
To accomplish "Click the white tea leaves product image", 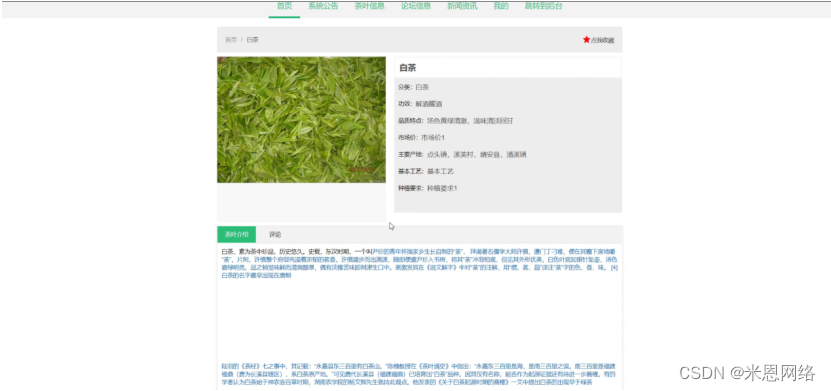I will 301,120.
